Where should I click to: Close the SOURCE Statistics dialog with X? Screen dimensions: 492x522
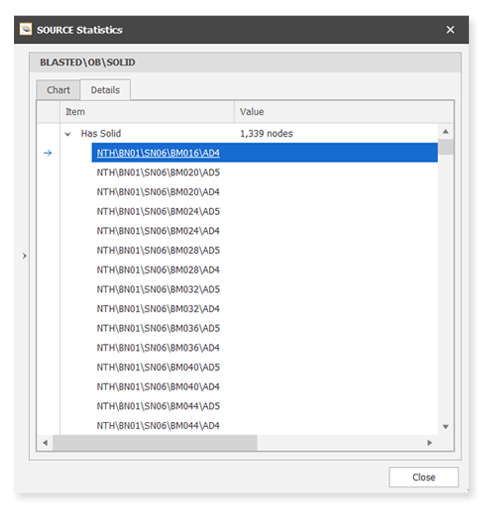pos(450,30)
